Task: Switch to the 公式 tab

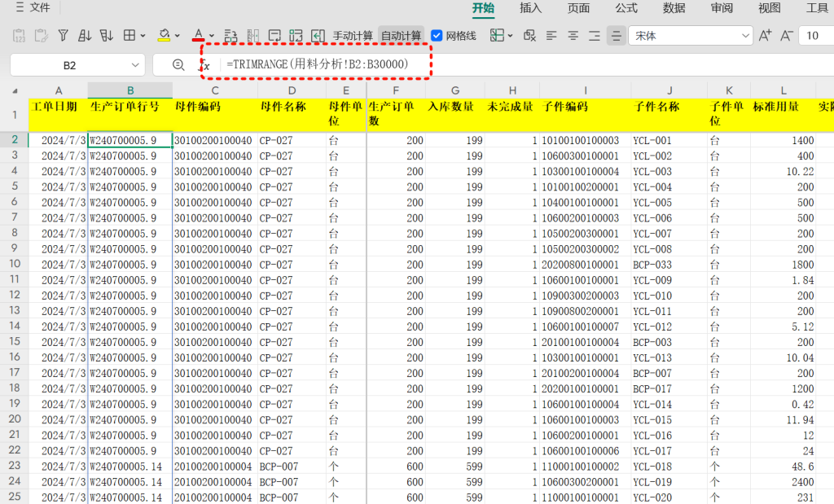Action: click(x=626, y=8)
